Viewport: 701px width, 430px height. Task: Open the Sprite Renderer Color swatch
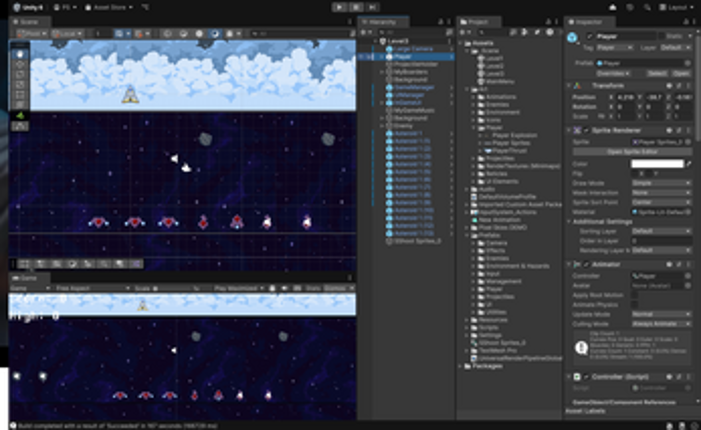pos(657,164)
